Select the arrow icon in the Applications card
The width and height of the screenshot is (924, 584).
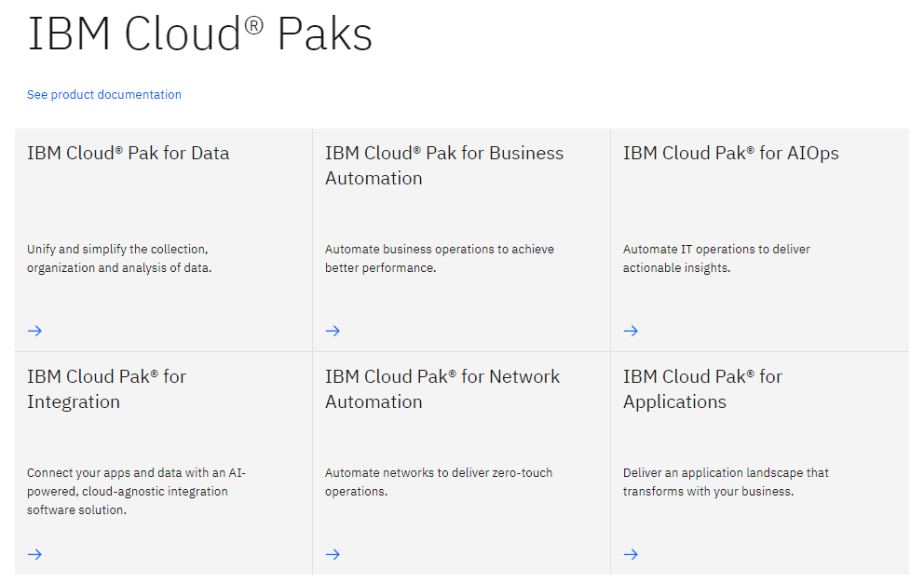point(631,554)
